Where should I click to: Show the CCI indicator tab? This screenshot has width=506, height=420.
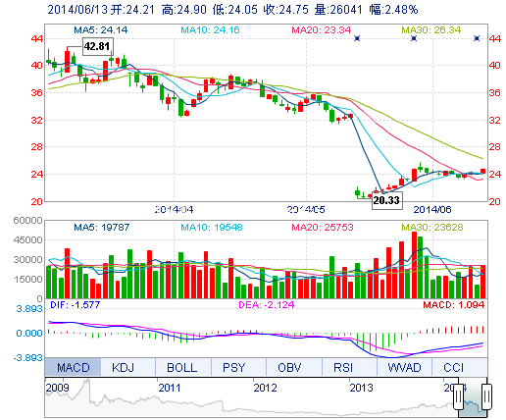454,367
